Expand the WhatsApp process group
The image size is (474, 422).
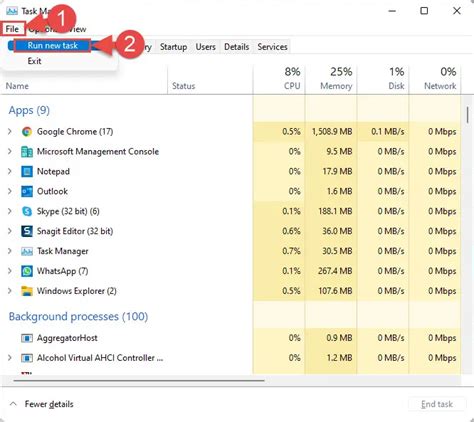point(10,271)
